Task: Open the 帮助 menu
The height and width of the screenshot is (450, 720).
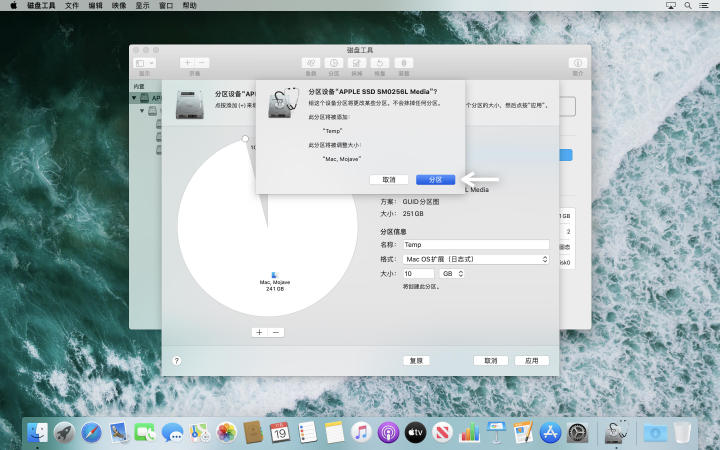Action: pyautogui.click(x=189, y=6)
